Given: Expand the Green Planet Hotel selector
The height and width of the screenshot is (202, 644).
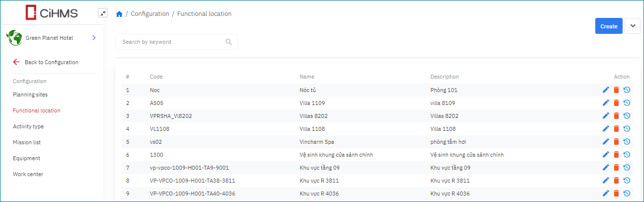Looking at the screenshot, I should (x=94, y=38).
